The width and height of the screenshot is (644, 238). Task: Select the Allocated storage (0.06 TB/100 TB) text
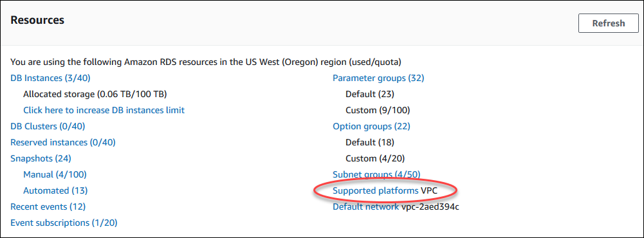[95, 94]
